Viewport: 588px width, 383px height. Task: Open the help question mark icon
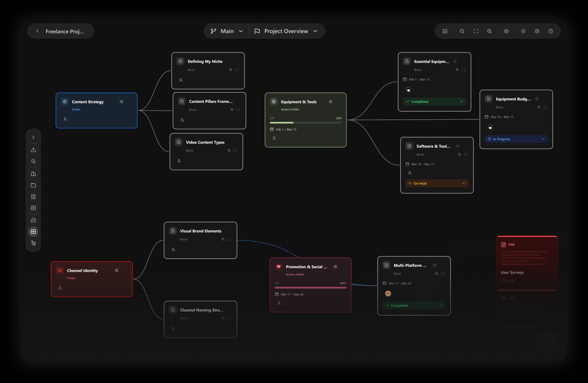click(550, 31)
